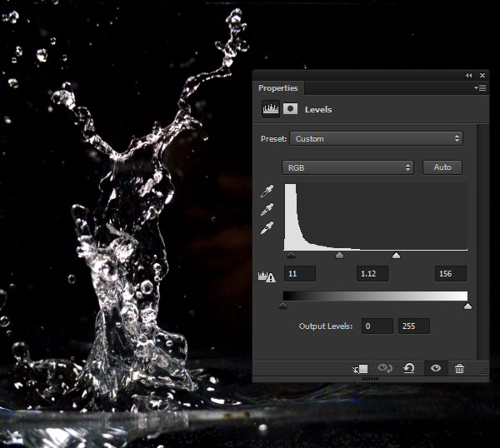Image resolution: width=500 pixels, height=448 pixels.
Task: Click the midtone input field showing 1.12
Action: pos(372,274)
